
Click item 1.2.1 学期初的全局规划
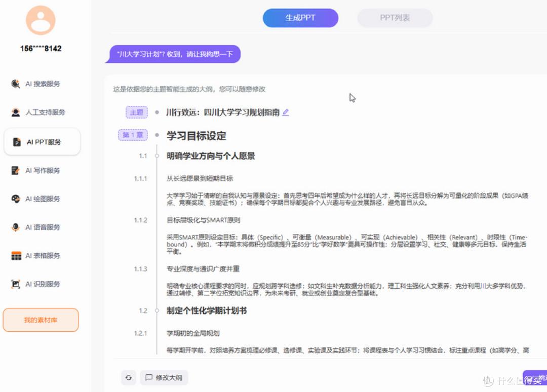pyautogui.click(x=193, y=333)
